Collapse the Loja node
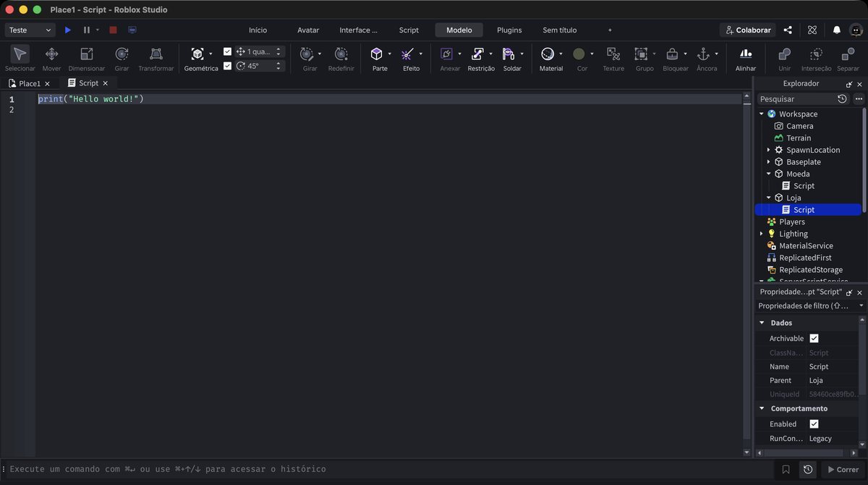This screenshot has height=485, width=868. point(769,198)
